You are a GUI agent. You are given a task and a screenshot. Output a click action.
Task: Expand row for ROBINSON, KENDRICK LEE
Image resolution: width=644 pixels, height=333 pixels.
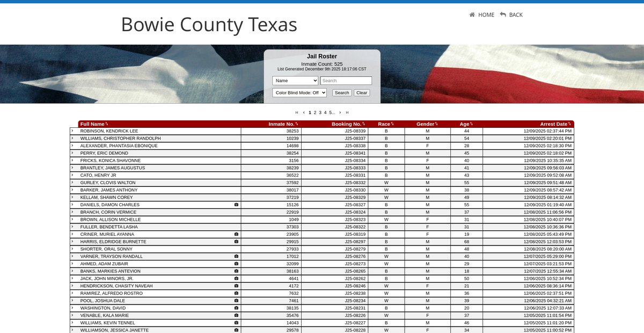pyautogui.click(x=72, y=131)
